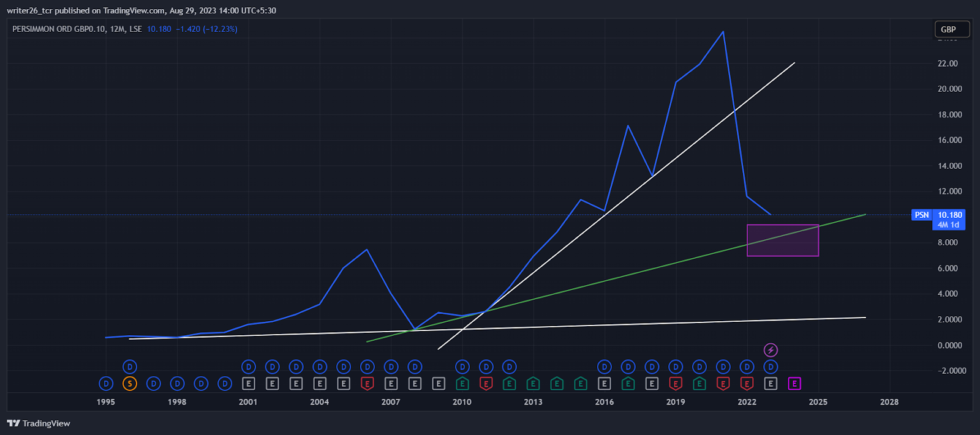
Task: Select the 1997 dividend marker D
Action: coord(153,384)
